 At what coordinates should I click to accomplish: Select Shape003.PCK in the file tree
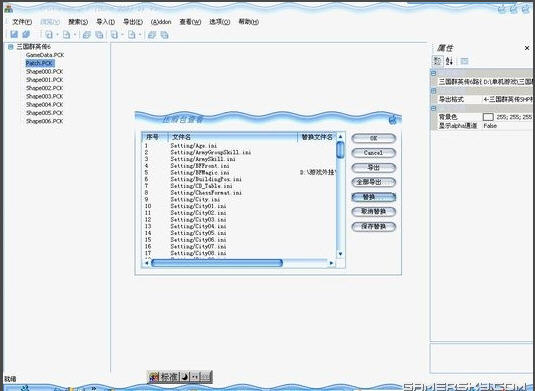pyautogui.click(x=44, y=96)
